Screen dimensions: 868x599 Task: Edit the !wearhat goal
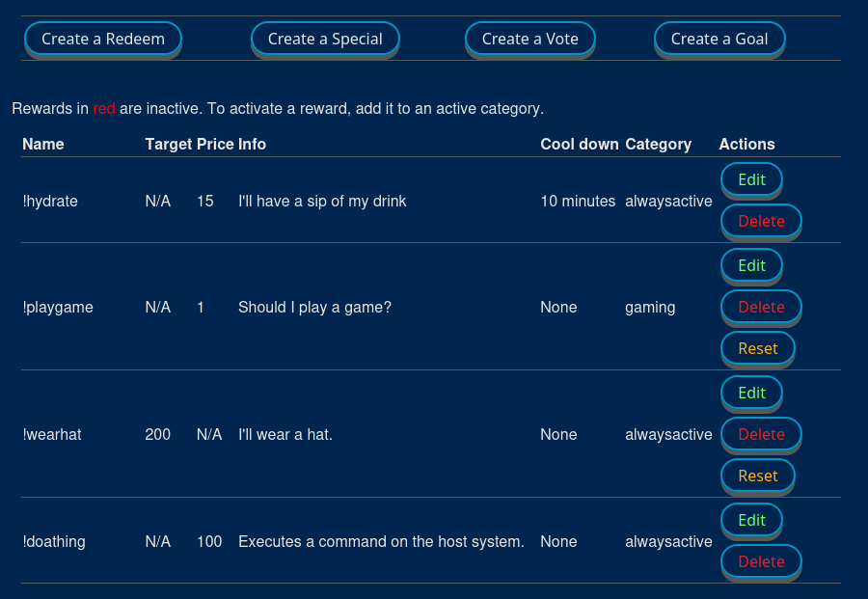pos(751,393)
